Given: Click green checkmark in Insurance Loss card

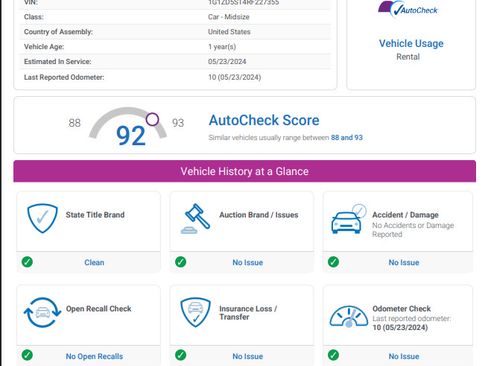Looking at the screenshot, I should tap(181, 355).
